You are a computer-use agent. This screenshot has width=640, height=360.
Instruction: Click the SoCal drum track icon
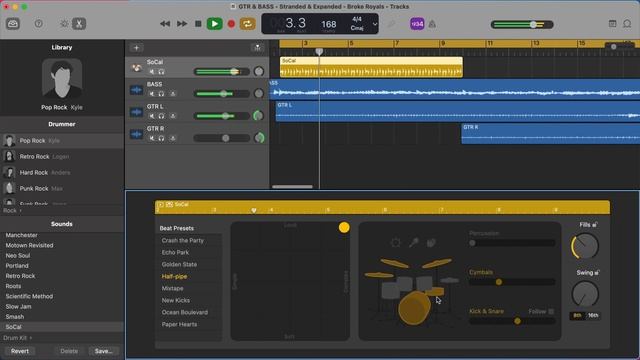136,68
